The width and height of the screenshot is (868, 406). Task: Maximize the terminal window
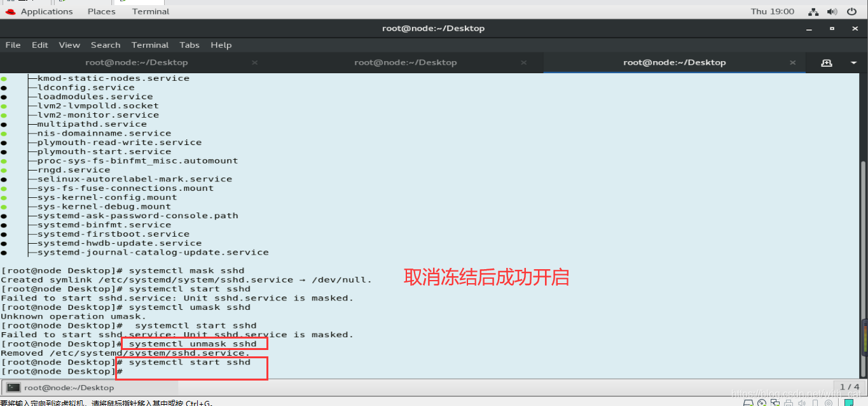pos(832,29)
